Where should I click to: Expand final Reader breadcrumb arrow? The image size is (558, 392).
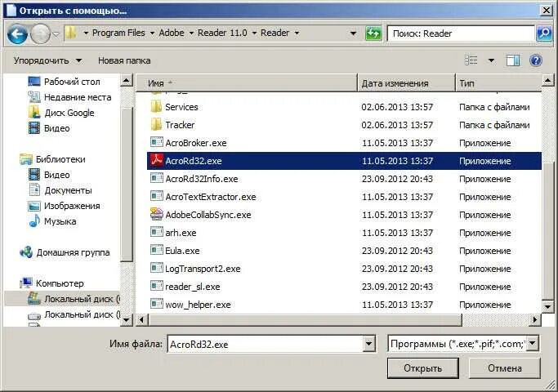pyautogui.click(x=297, y=33)
